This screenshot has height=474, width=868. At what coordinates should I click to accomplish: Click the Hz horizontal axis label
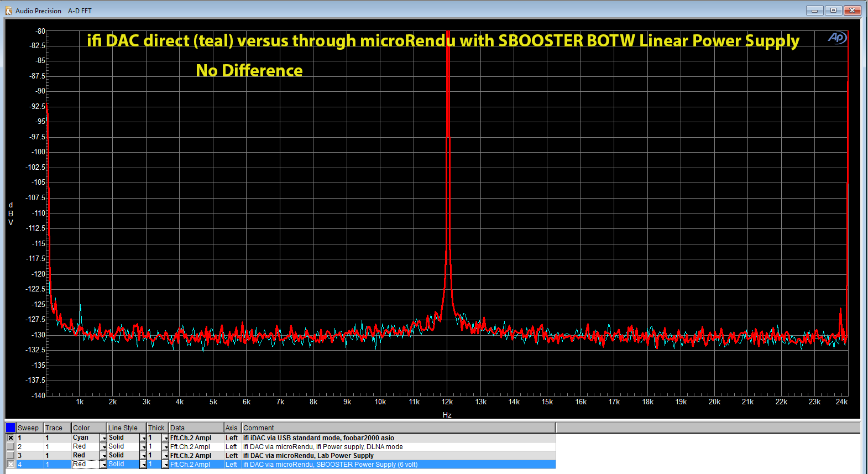coord(447,415)
